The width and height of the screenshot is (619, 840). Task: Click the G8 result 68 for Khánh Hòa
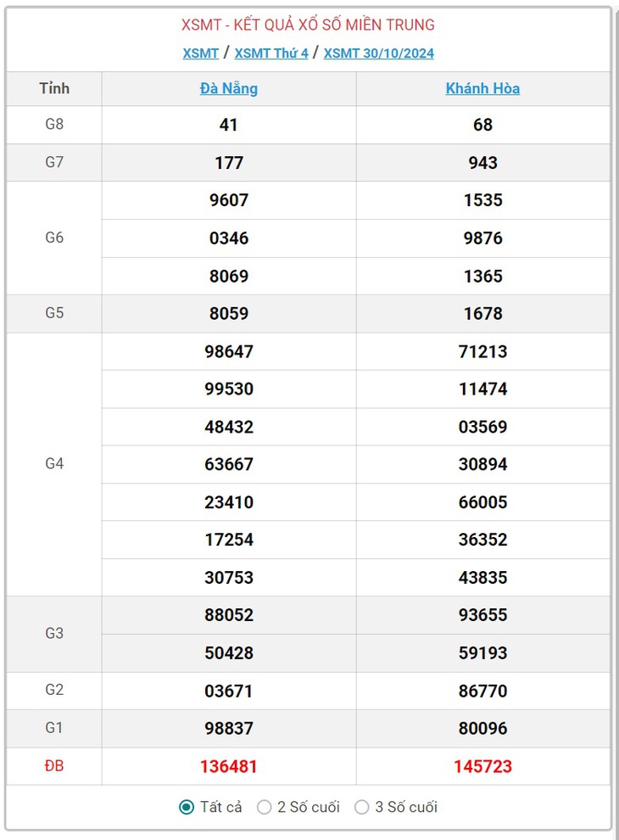[x=482, y=125]
